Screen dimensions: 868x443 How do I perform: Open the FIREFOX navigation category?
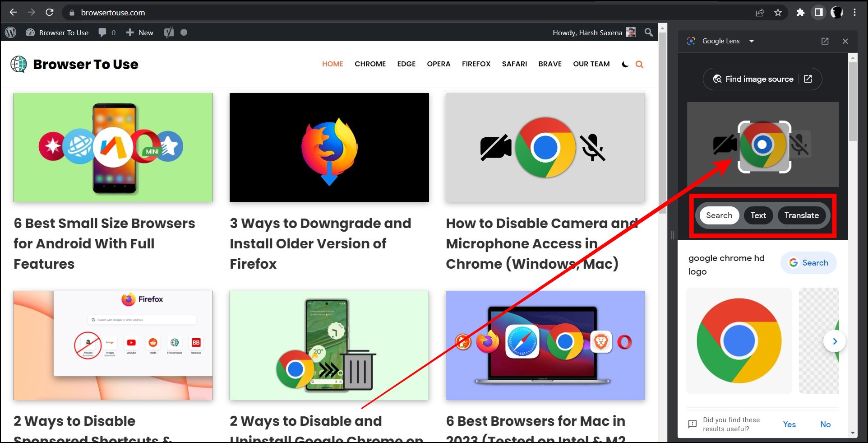(x=476, y=64)
